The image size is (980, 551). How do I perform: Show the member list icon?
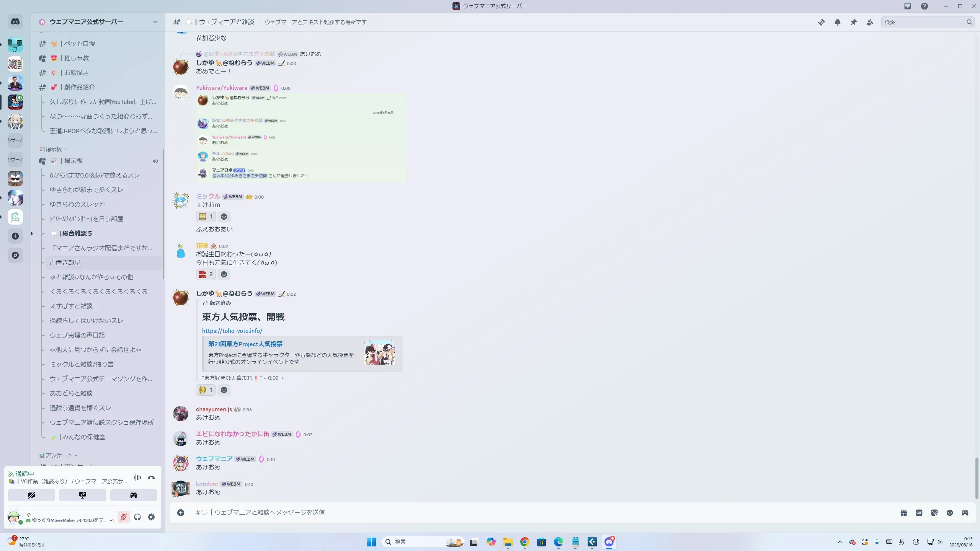(870, 22)
